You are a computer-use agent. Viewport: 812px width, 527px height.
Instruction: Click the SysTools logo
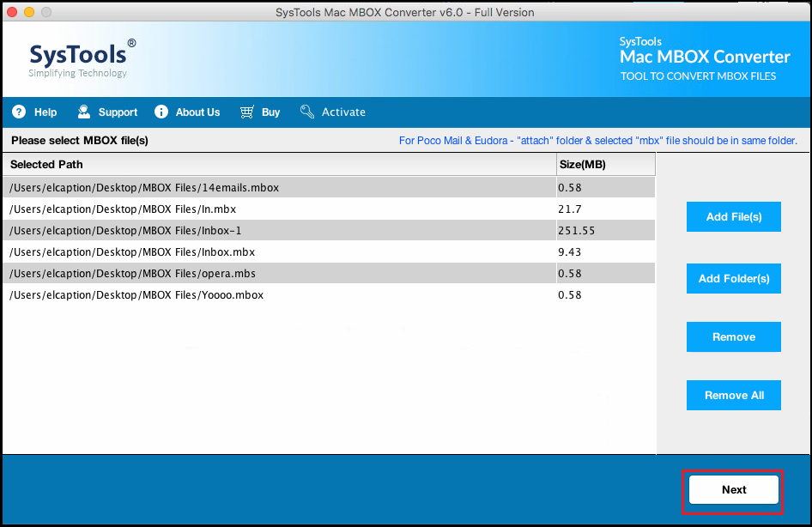tap(82, 58)
